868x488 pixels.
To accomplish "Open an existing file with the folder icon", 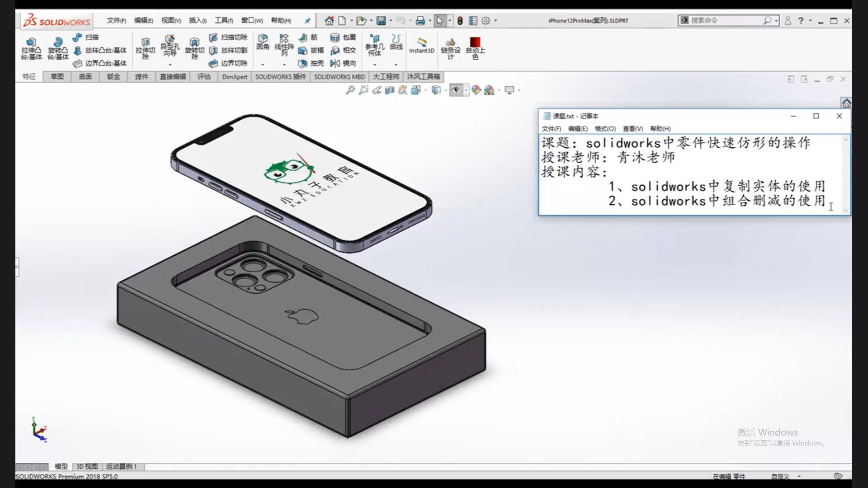I will tap(361, 20).
